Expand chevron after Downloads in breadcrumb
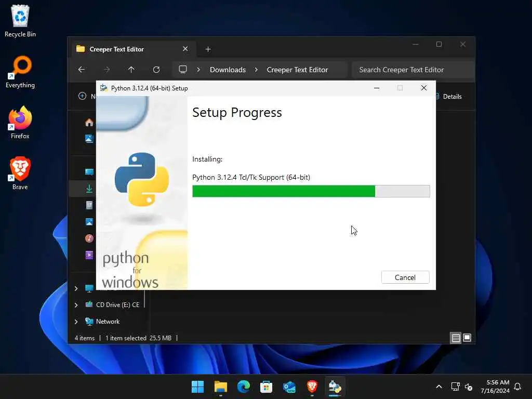Viewport: 532px width, 399px height. point(256,70)
